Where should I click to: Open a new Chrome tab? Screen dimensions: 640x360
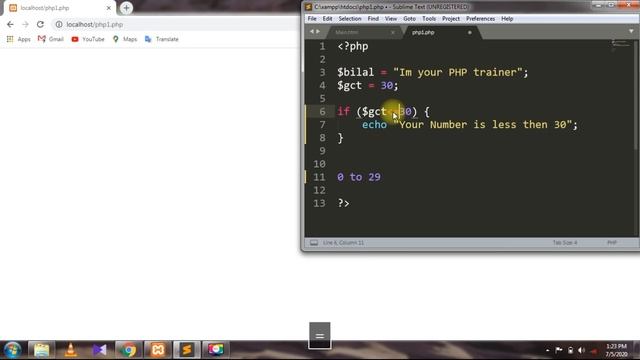click(x=126, y=8)
